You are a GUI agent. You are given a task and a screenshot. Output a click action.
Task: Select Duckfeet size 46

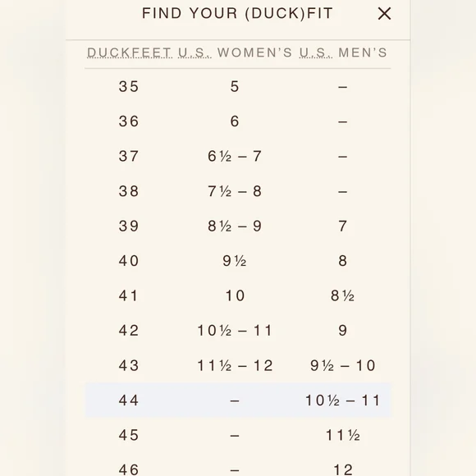click(129, 469)
